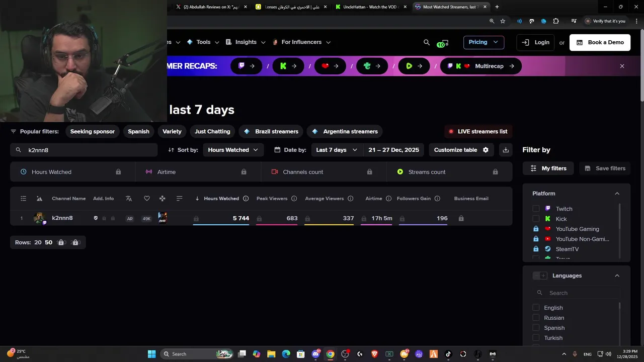Open the Twitch streamer recap link
The height and width of the screenshot is (362, 644).
pyautogui.click(x=247, y=66)
